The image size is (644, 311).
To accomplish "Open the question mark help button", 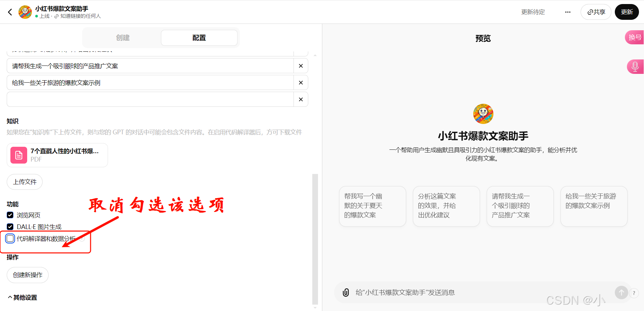I will click(x=634, y=293).
